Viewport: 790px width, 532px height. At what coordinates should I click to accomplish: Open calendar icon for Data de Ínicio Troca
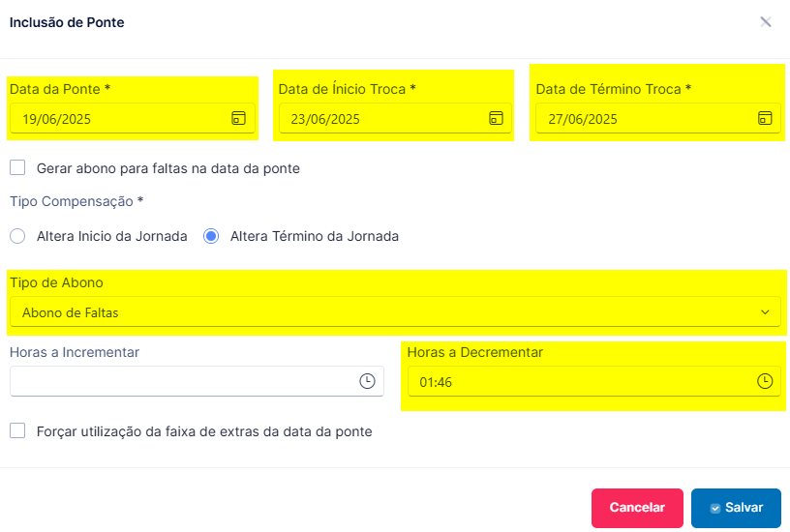pyautogui.click(x=496, y=118)
